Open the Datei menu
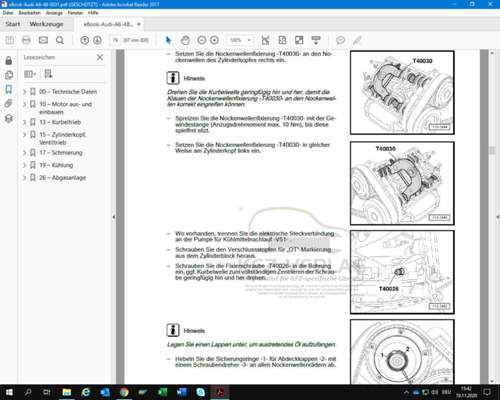500x400 pixels. 8,13
